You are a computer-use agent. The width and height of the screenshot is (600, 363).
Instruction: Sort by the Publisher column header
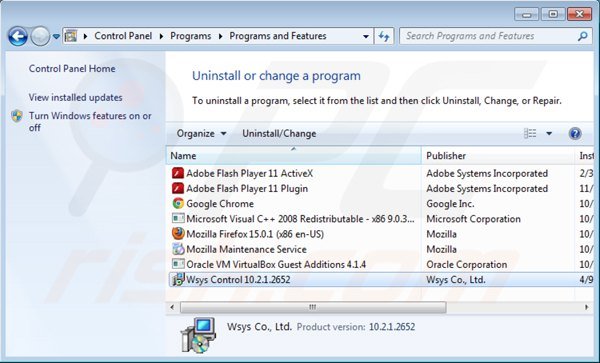[x=498, y=156]
